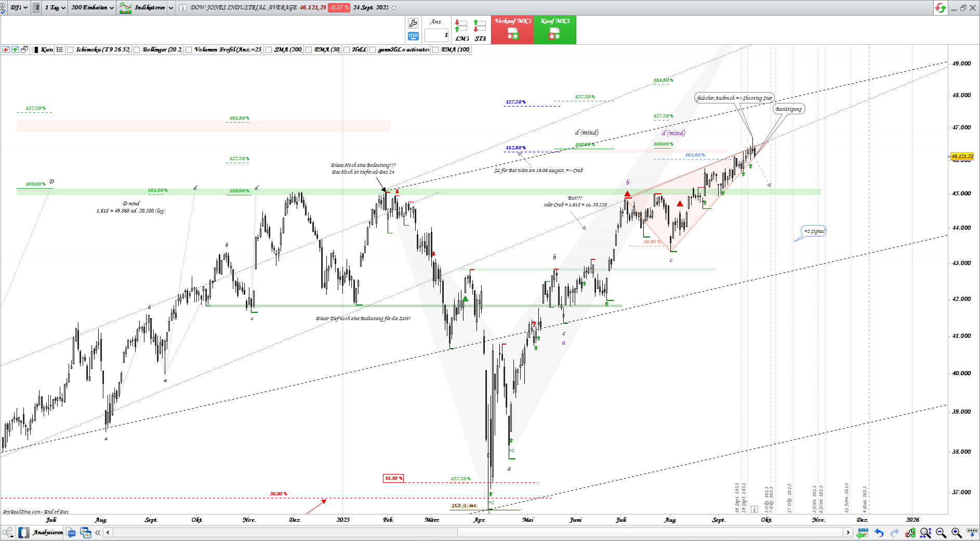Click the zoom in magnifier icon

[956, 533]
